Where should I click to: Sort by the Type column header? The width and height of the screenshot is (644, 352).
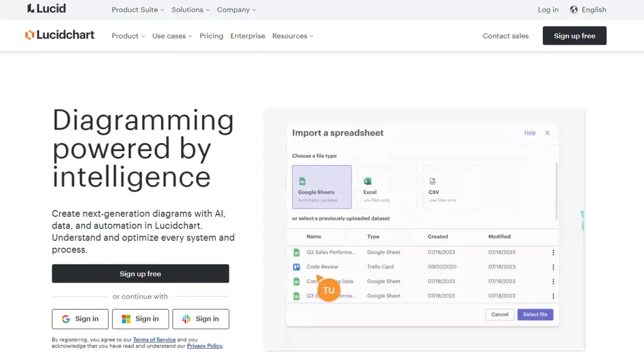pos(373,236)
